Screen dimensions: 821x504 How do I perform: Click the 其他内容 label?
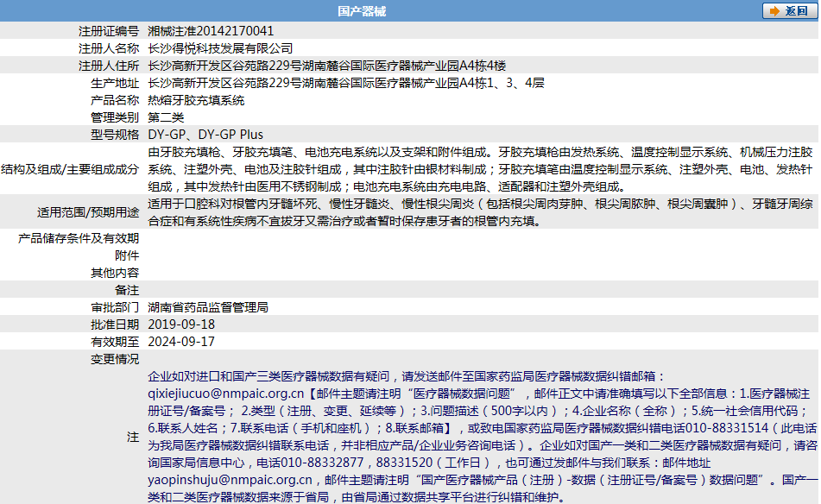pyautogui.click(x=115, y=273)
